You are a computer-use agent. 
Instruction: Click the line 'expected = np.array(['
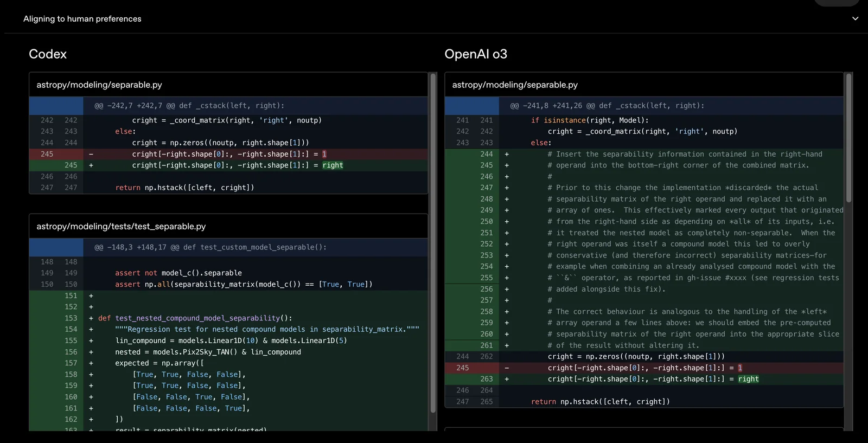click(x=159, y=363)
